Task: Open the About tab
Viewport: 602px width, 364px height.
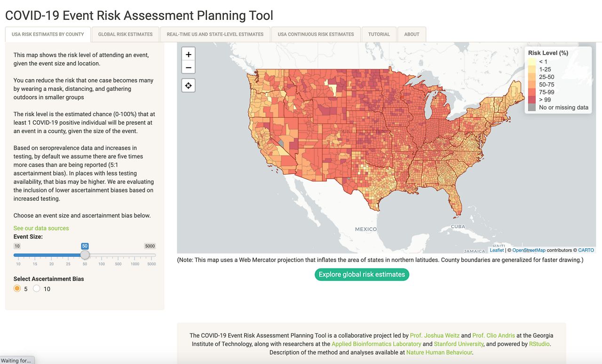Action: pos(412,34)
